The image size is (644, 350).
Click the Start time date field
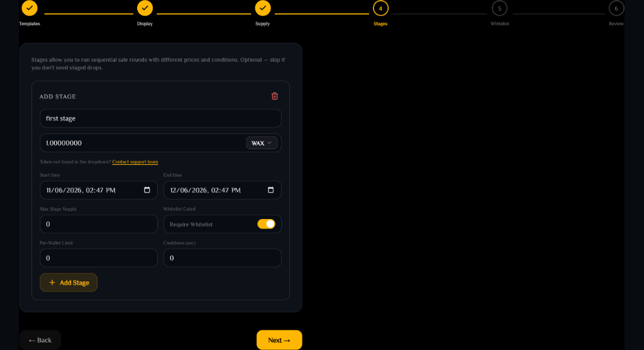99,190
